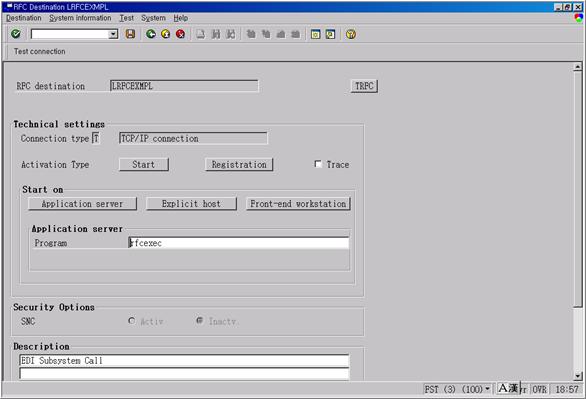Click the vertical scrollbar down arrow
Viewport: 586px width, 399px height.
pos(577,376)
